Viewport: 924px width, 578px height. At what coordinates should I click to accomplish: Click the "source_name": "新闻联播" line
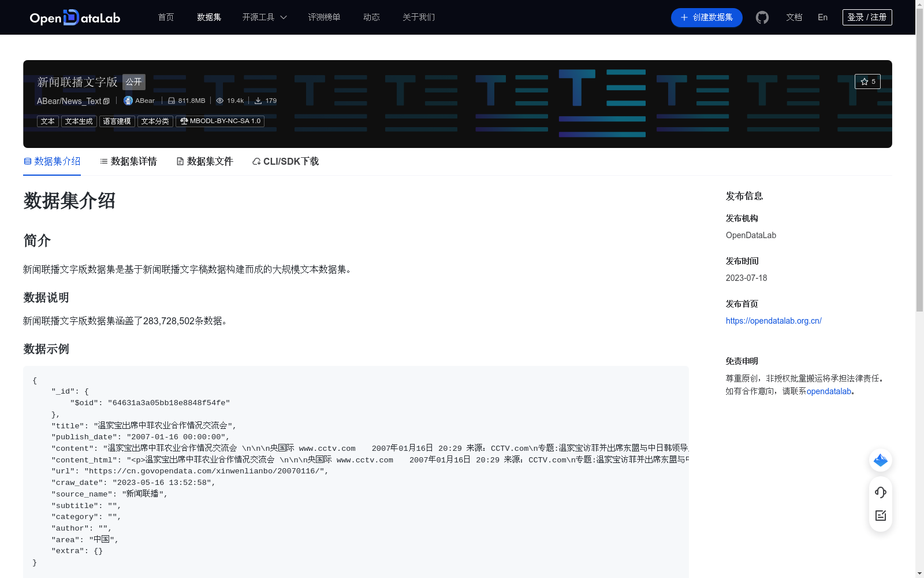coord(110,494)
